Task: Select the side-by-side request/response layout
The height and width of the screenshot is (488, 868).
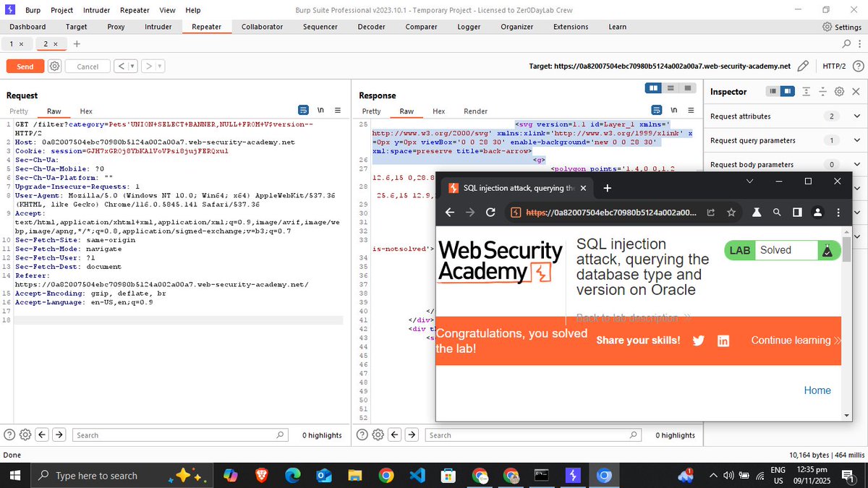Action: point(654,88)
